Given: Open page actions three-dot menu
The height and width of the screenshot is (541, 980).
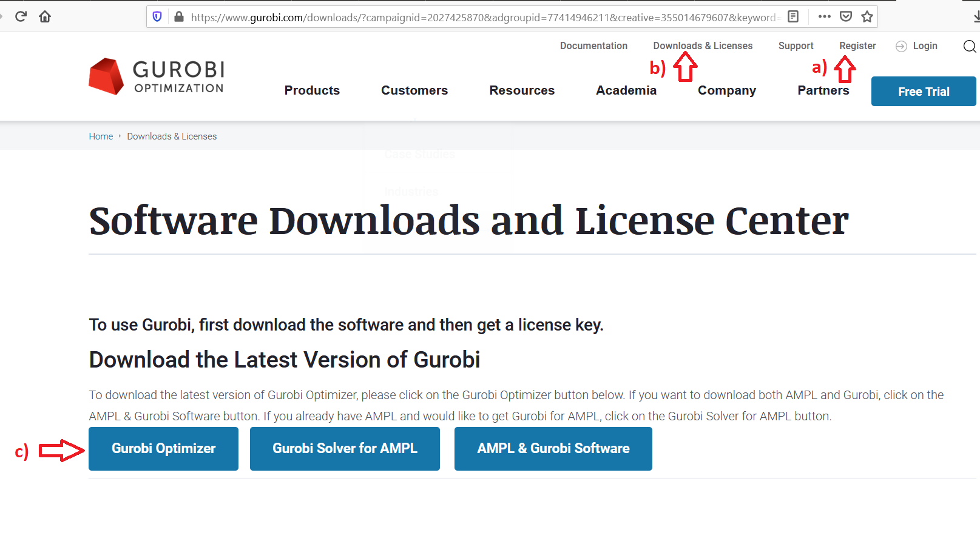Looking at the screenshot, I should pos(824,17).
